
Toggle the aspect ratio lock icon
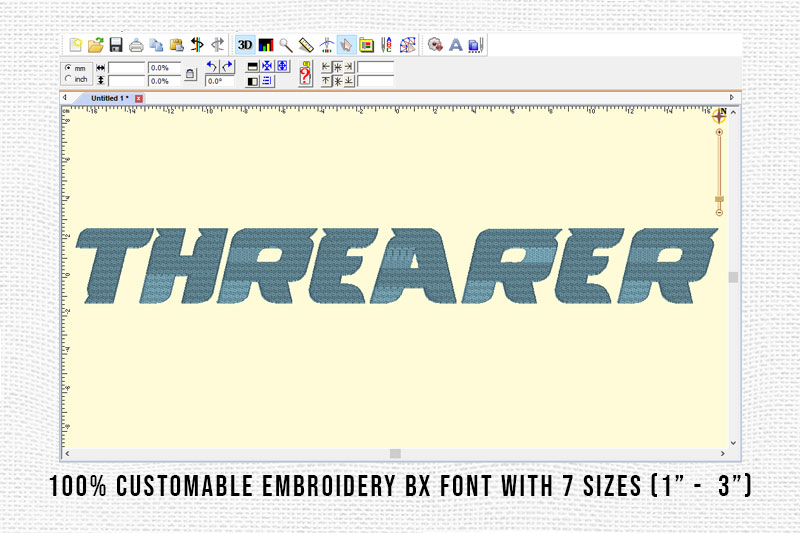[x=190, y=74]
